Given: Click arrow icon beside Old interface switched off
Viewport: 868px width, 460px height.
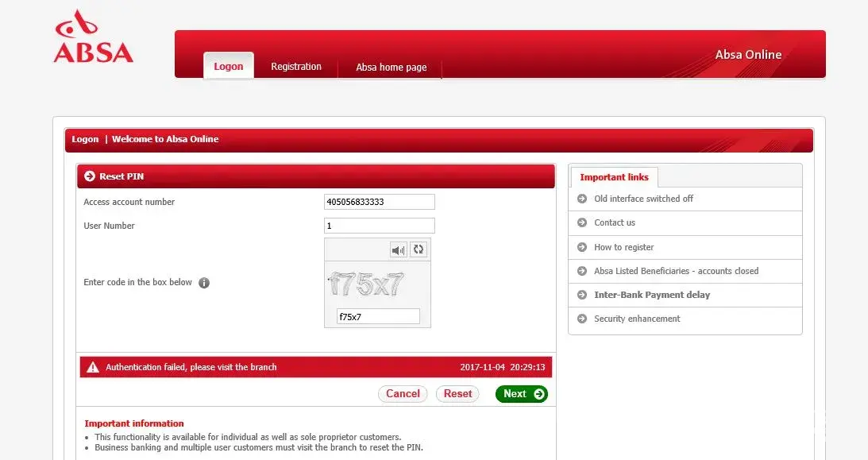Looking at the screenshot, I should [582, 199].
